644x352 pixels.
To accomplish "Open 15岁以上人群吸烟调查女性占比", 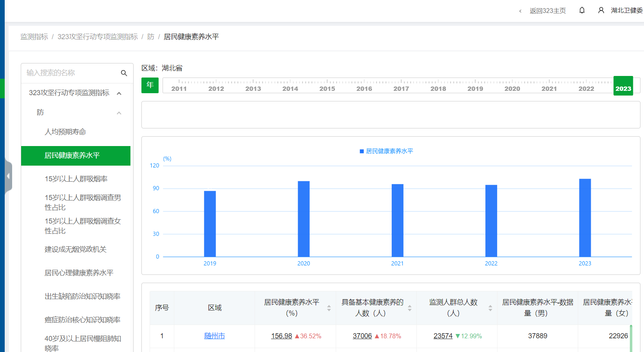I will coord(83,226).
